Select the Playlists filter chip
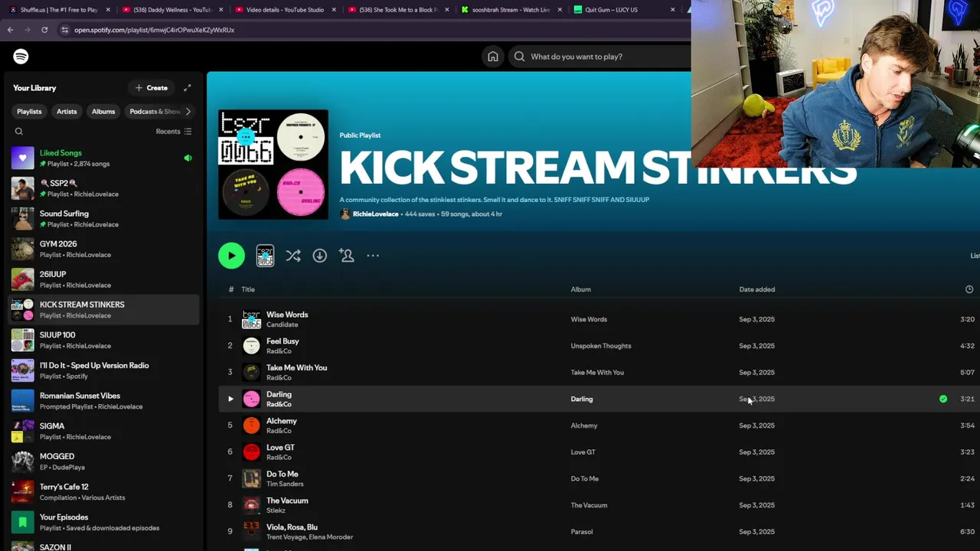980x551 pixels. point(29,112)
